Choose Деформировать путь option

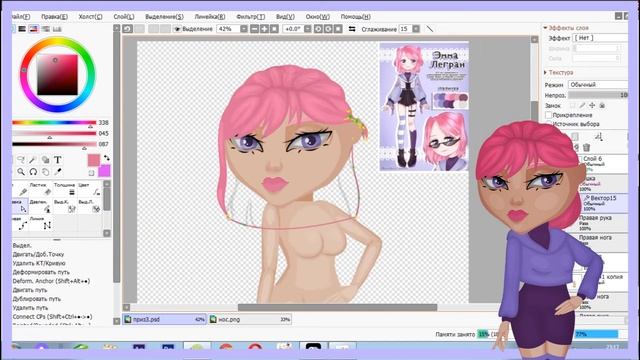pyautogui.click(x=41, y=272)
